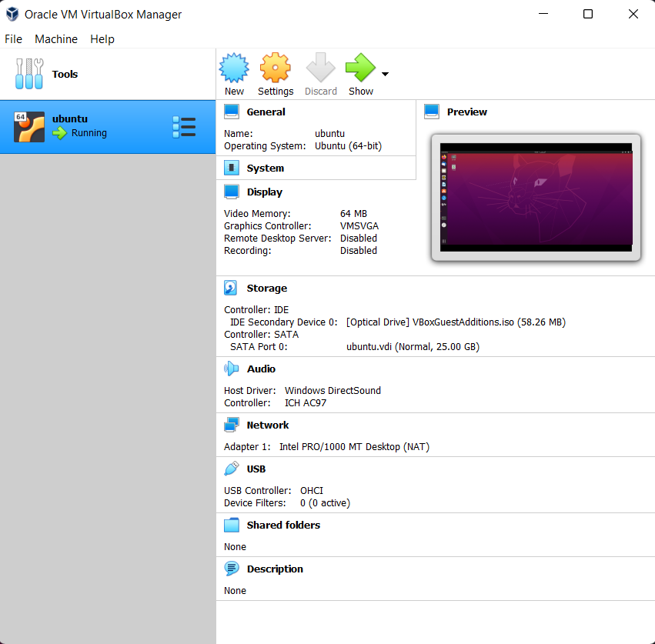Expand the System section header
Image resolution: width=655 pixels, height=644 pixels.
pyautogui.click(x=266, y=168)
